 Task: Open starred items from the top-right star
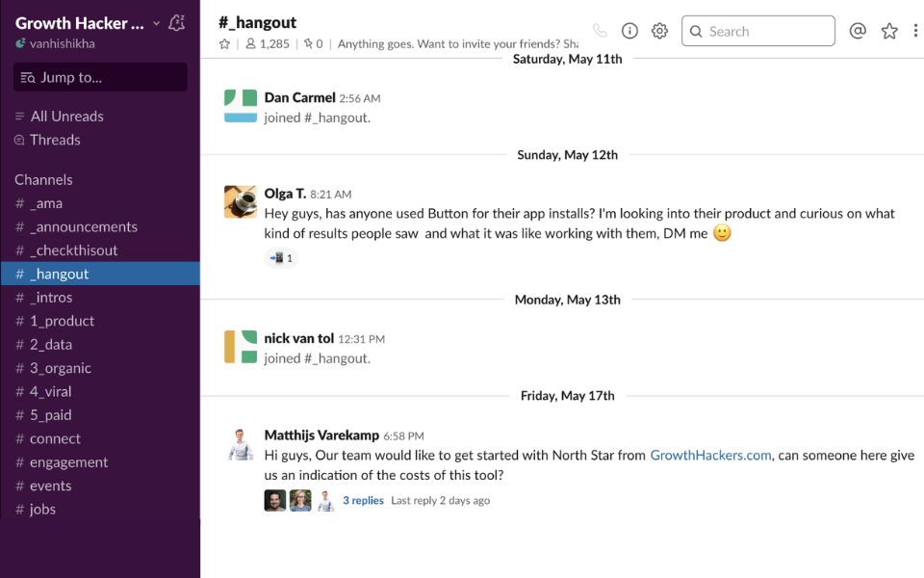coord(889,31)
